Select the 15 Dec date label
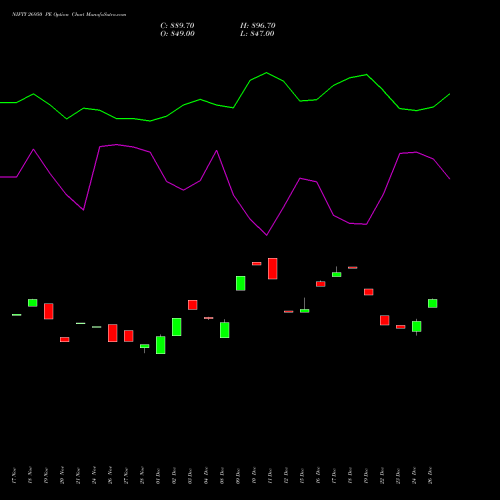The width and height of the screenshot is (500, 500). coord(302,476)
